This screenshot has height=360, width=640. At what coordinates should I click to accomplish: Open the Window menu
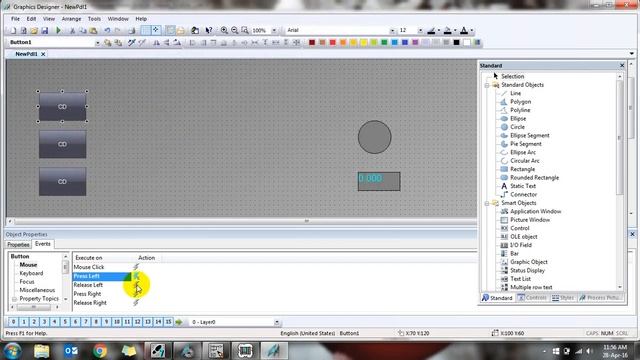click(118, 19)
